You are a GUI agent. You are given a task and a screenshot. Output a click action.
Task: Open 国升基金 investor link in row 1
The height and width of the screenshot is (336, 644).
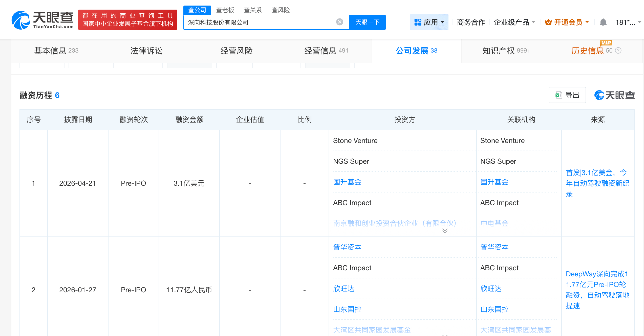coord(347,182)
